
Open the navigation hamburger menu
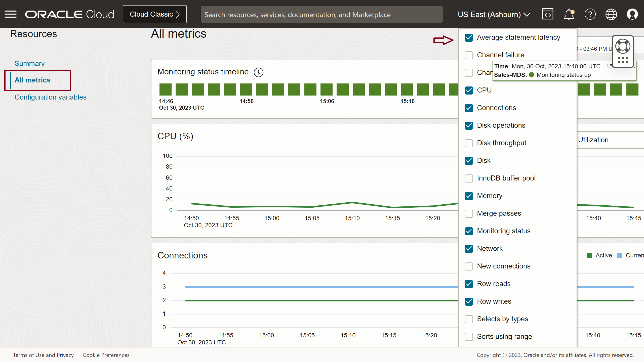coord(11,14)
